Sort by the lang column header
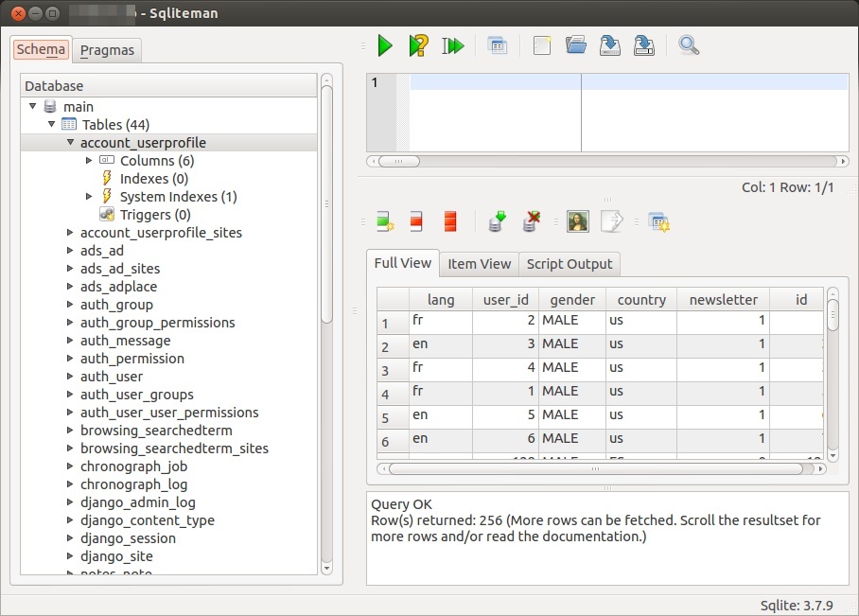 [x=441, y=300]
